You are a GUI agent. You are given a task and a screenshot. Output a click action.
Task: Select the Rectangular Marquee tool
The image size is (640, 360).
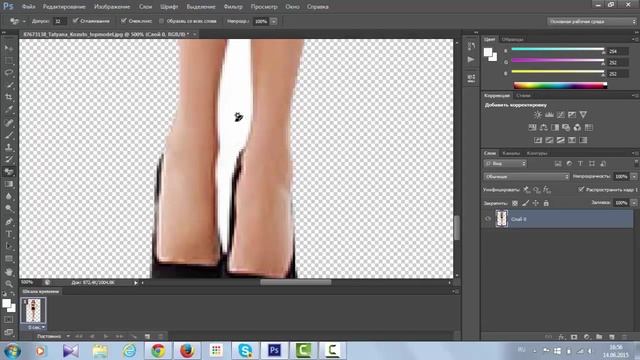tap(9, 60)
